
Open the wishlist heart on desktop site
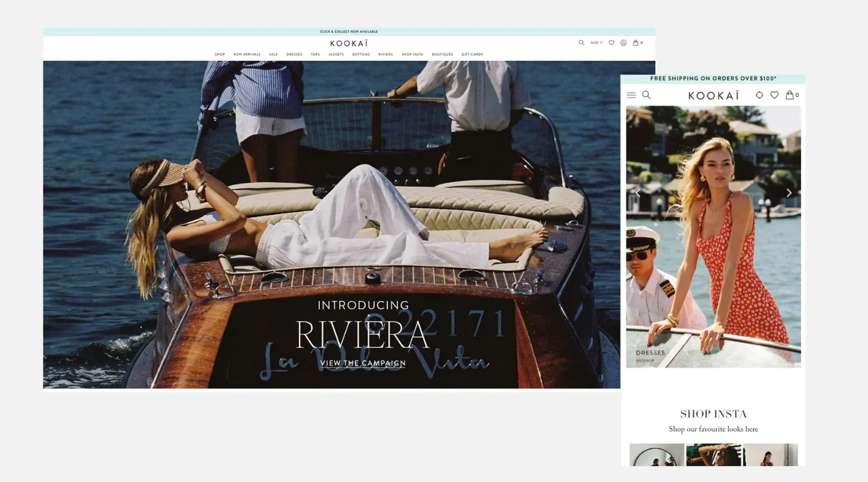pyautogui.click(x=611, y=43)
